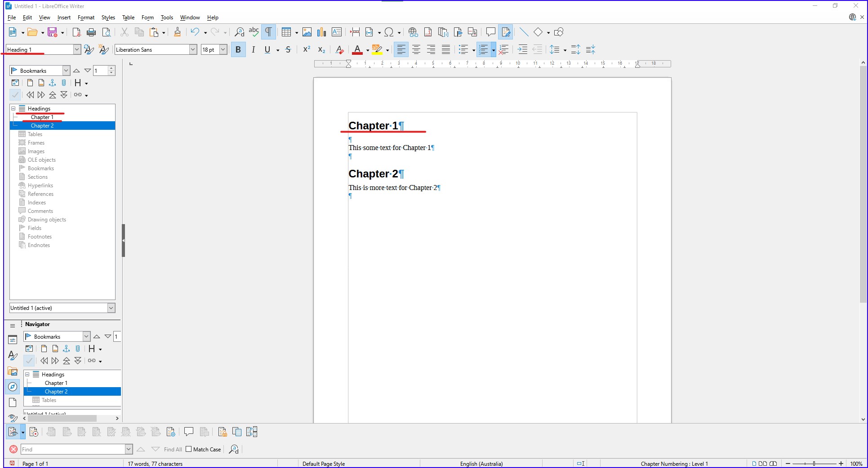Screen dimensions: 868x468
Task: Click the Print icon in toolbar
Action: 91,32
